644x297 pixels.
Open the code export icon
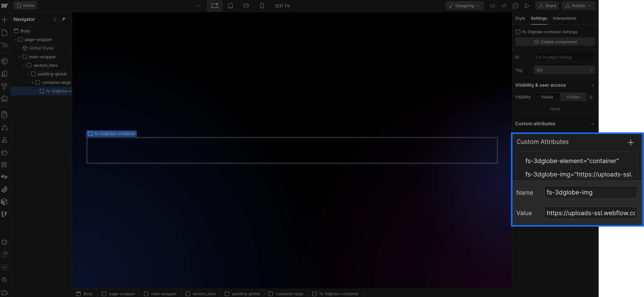click(504, 6)
